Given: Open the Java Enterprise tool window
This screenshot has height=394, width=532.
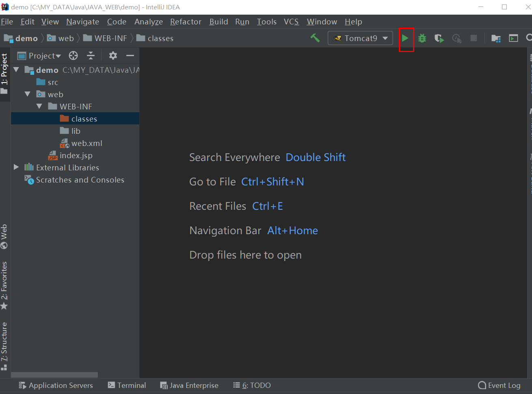Looking at the screenshot, I should (189, 385).
